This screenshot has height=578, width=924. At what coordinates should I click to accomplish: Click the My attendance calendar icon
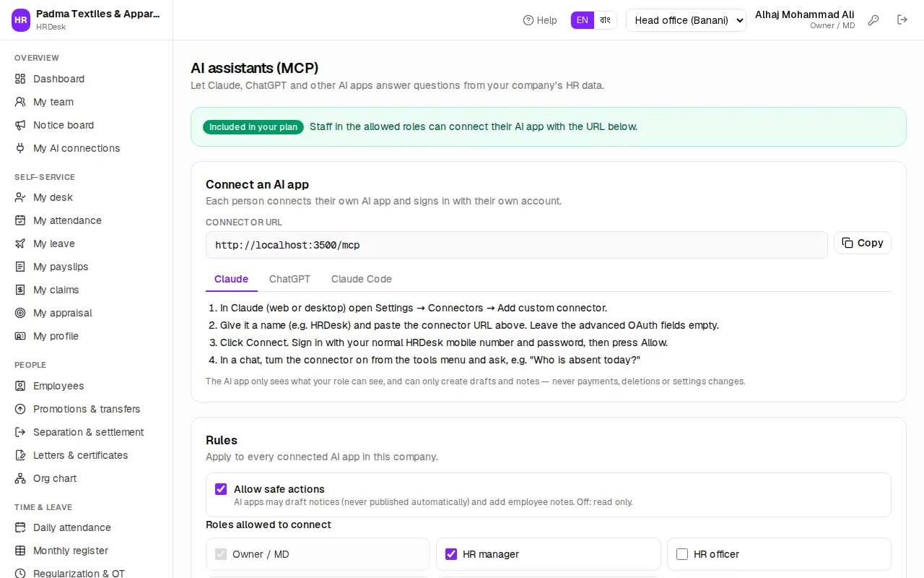[x=20, y=220]
